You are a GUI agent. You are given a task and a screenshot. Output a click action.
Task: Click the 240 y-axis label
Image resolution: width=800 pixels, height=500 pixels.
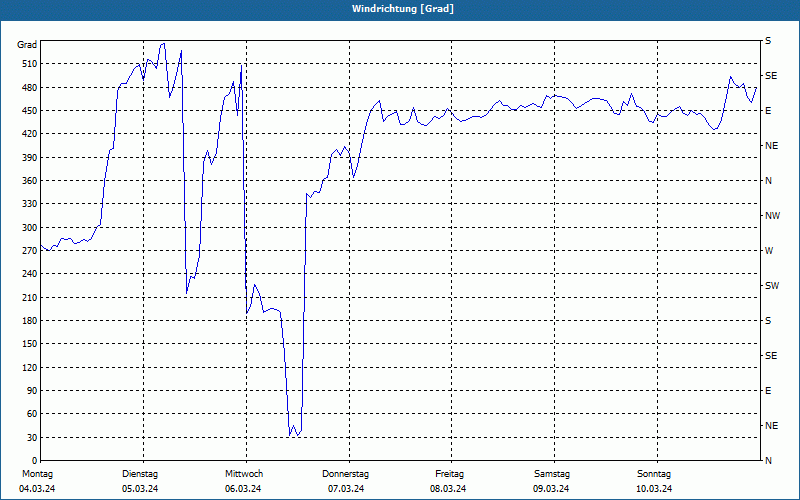[x=30, y=273]
